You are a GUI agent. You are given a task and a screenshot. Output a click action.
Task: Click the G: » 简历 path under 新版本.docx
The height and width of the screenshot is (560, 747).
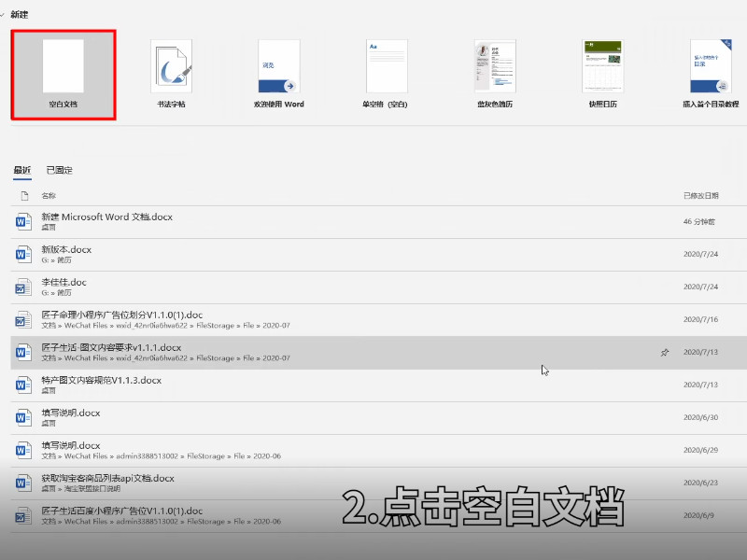tap(56, 260)
